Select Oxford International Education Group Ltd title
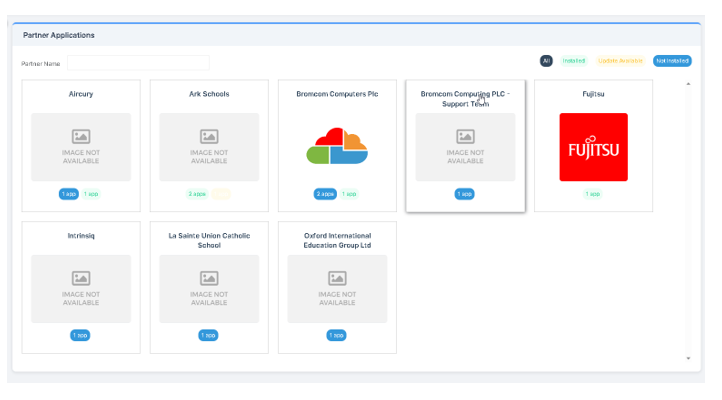 (337, 240)
